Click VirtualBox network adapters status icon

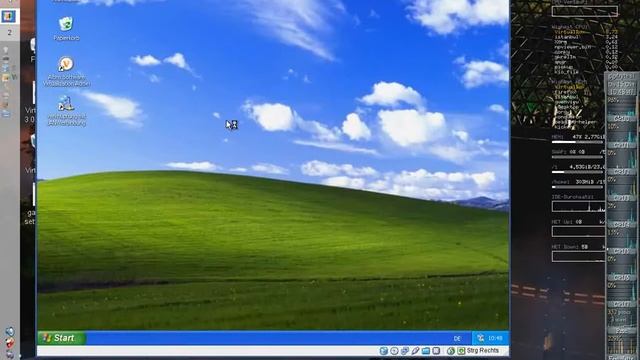(x=404, y=351)
